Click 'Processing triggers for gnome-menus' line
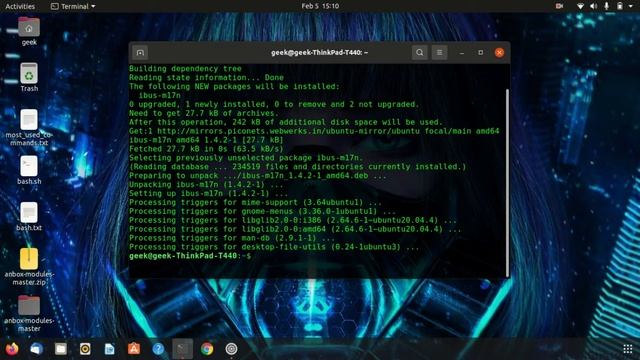 click(x=262, y=211)
